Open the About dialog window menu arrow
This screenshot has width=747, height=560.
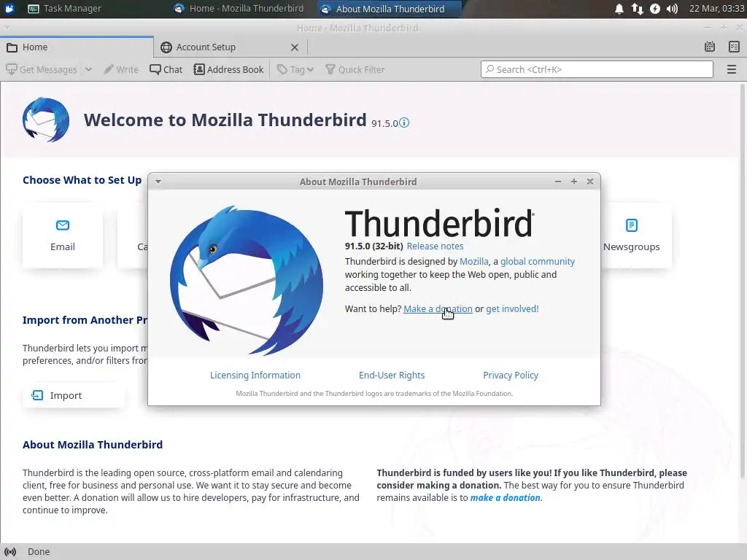[158, 182]
